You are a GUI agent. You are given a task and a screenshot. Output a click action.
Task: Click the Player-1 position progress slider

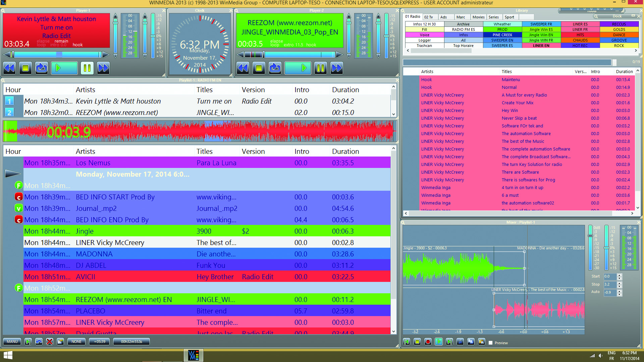57,55
